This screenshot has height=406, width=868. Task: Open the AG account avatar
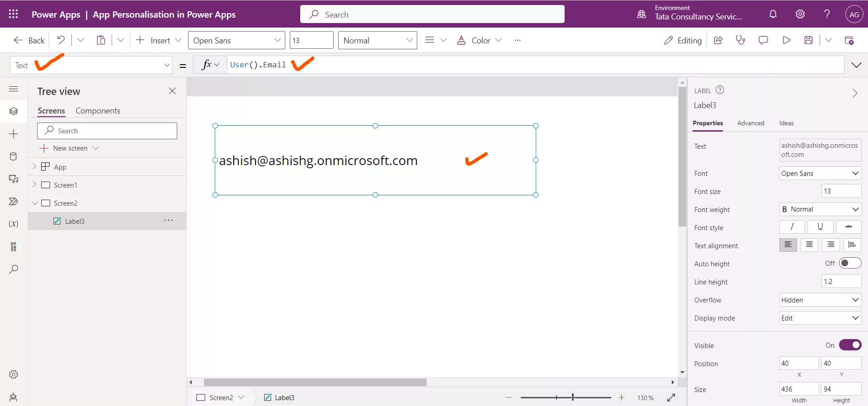click(854, 14)
